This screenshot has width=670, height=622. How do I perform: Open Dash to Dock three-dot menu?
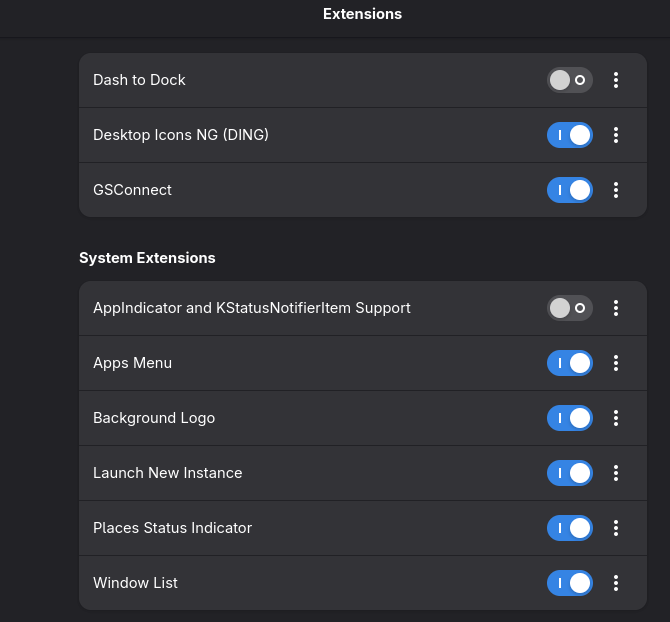coord(616,80)
